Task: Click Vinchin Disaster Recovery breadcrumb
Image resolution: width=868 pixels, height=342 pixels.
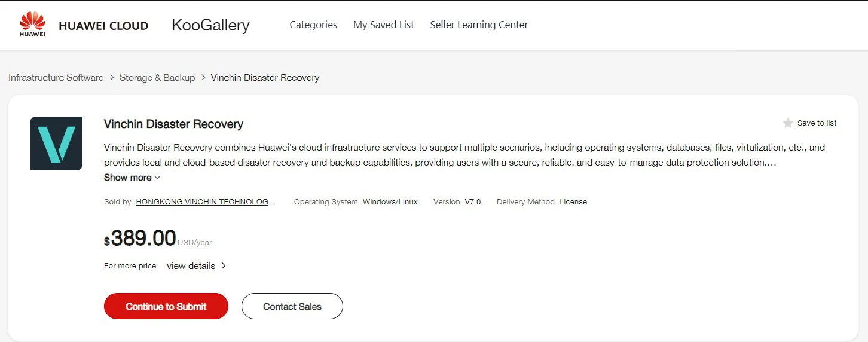Action: pos(265,78)
